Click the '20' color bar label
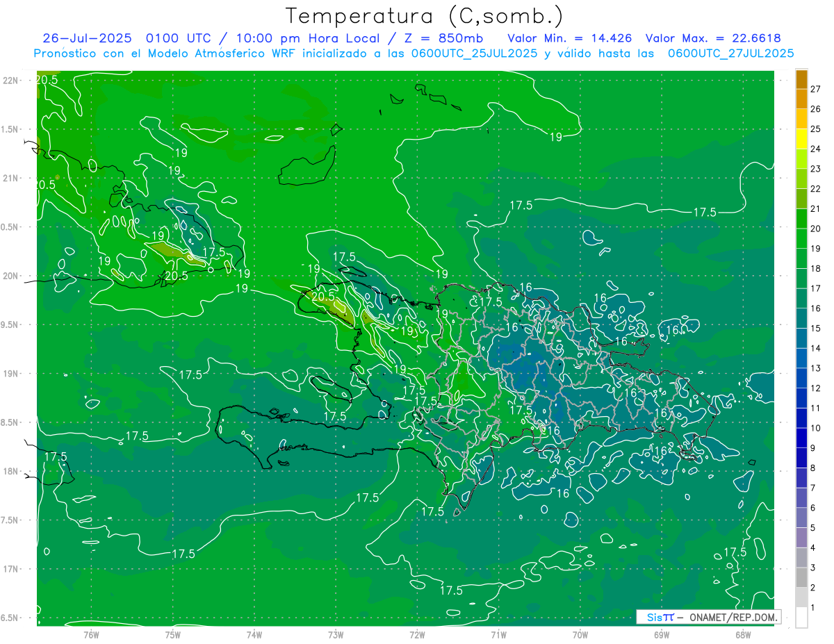Screen dimensions: 834x644 (816, 229)
